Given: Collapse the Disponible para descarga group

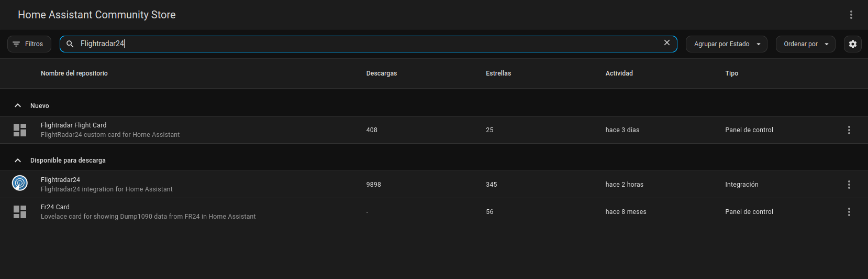Looking at the screenshot, I should (18, 160).
